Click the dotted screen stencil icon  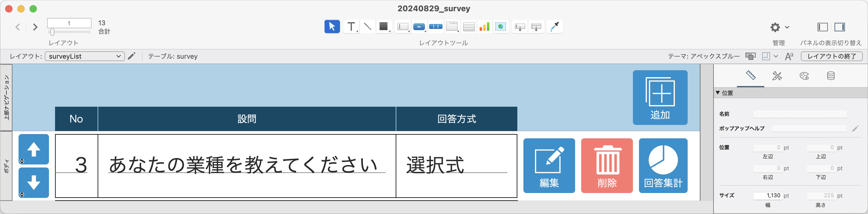pyautogui.click(x=766, y=56)
